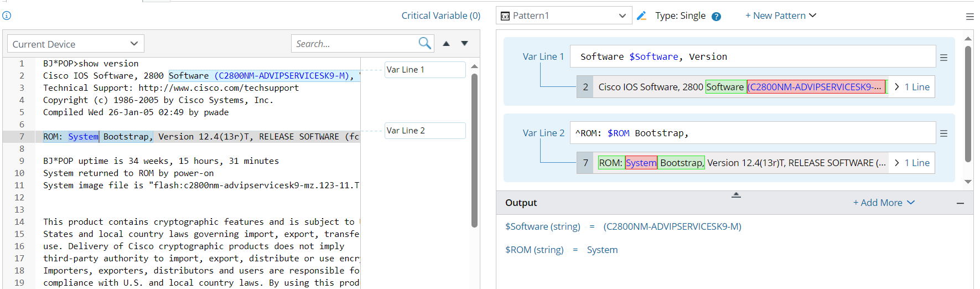Open Var Line 2 options menu

(x=944, y=133)
